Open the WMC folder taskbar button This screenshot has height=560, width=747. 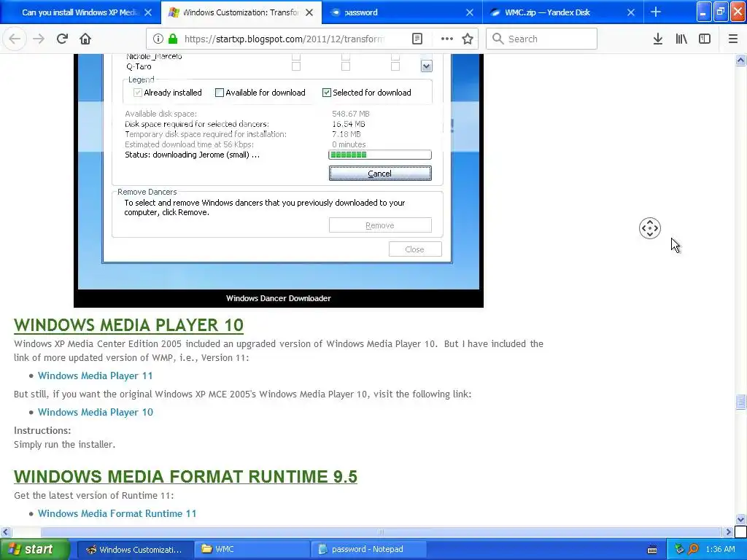click(252, 550)
